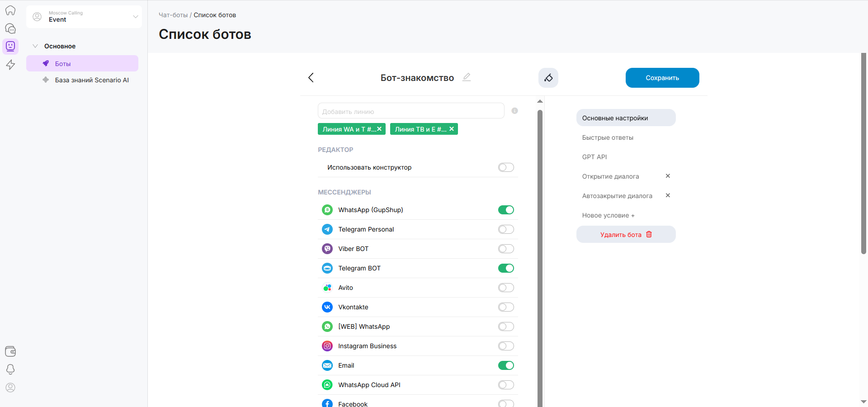The width and height of the screenshot is (868, 407).
Task: Open the Moscow Calling Event account dropdown
Action: [84, 17]
